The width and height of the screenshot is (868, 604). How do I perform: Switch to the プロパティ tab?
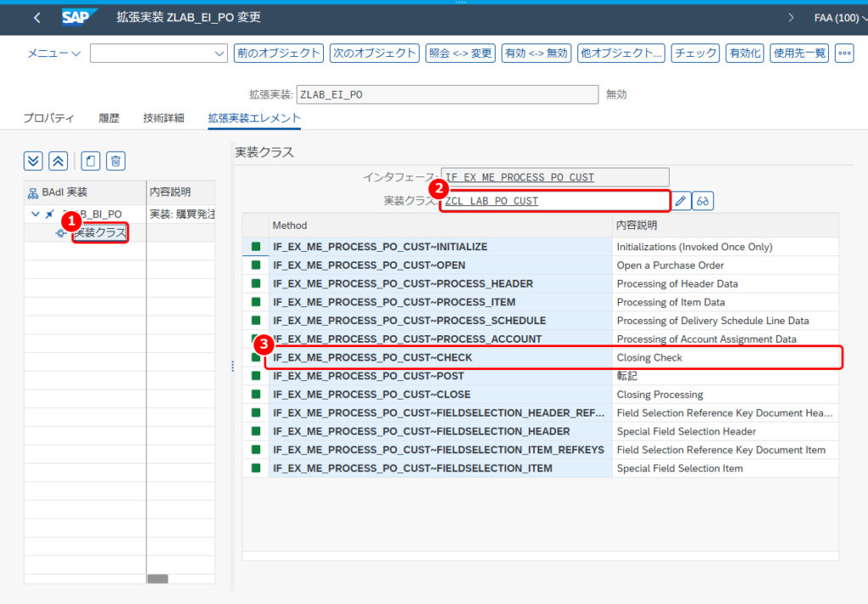pyautogui.click(x=48, y=118)
